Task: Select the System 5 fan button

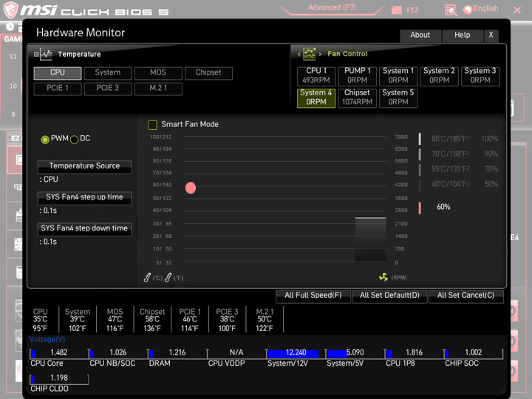Action: (x=398, y=98)
